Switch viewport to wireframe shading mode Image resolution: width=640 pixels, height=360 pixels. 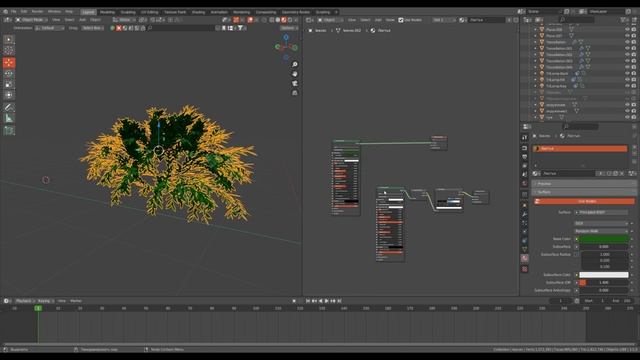[x=272, y=20]
